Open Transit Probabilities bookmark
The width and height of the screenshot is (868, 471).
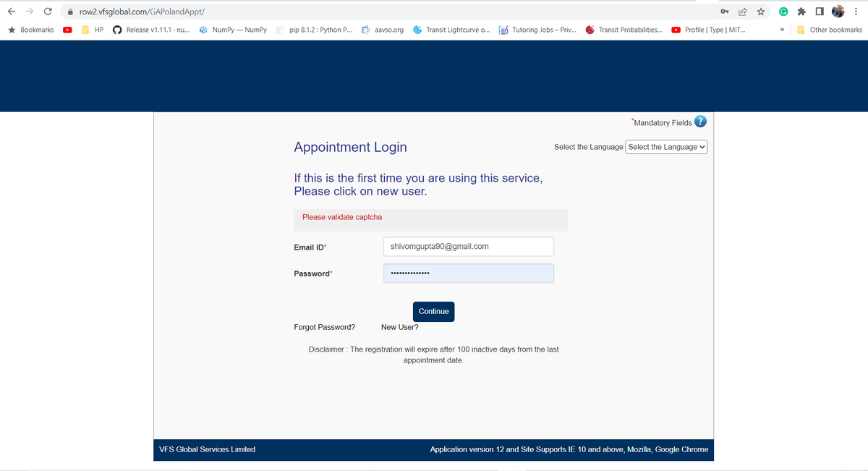coord(624,30)
